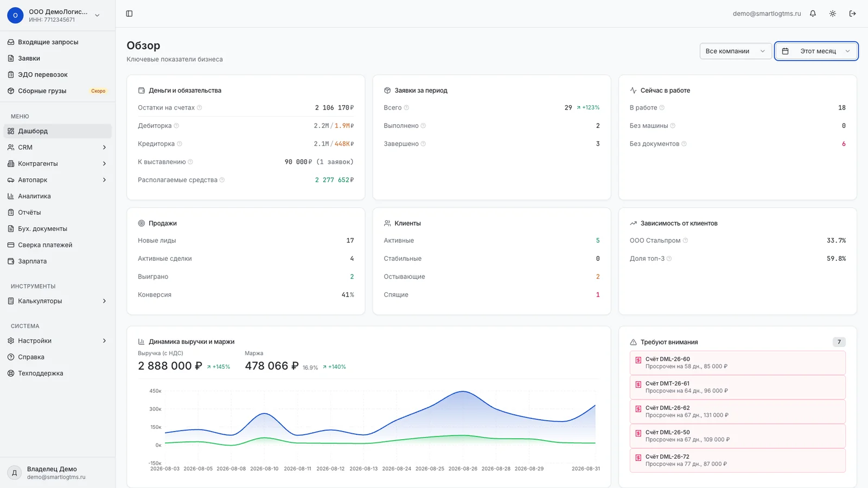Viewport: 868px width, 488px height.
Task: Click info icon next to Завершено
Action: [x=423, y=144]
